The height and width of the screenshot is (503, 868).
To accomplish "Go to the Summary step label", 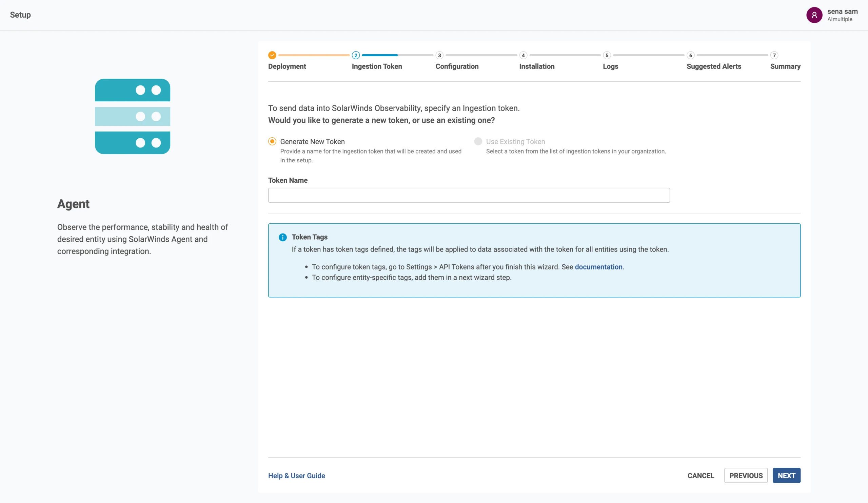I will 785,66.
